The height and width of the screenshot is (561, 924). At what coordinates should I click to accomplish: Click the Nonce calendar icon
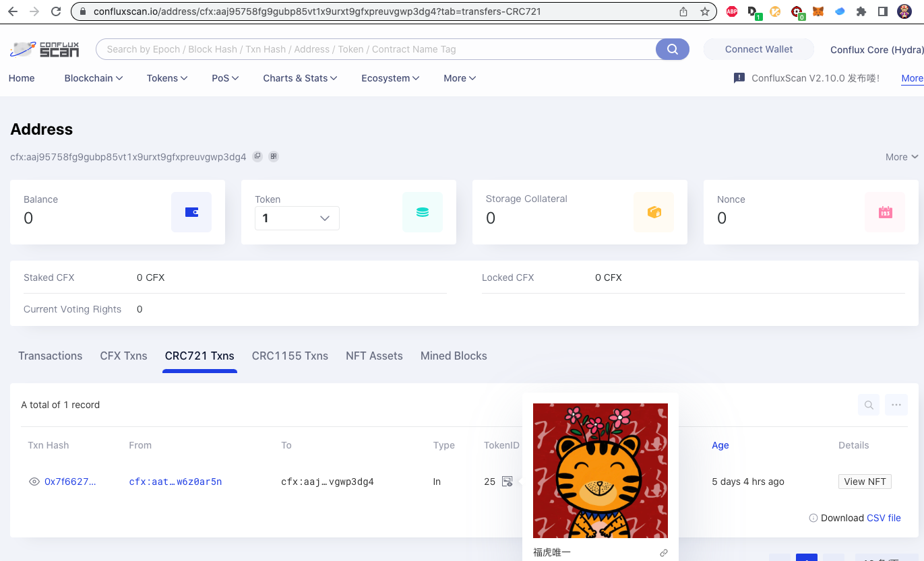pyautogui.click(x=885, y=212)
